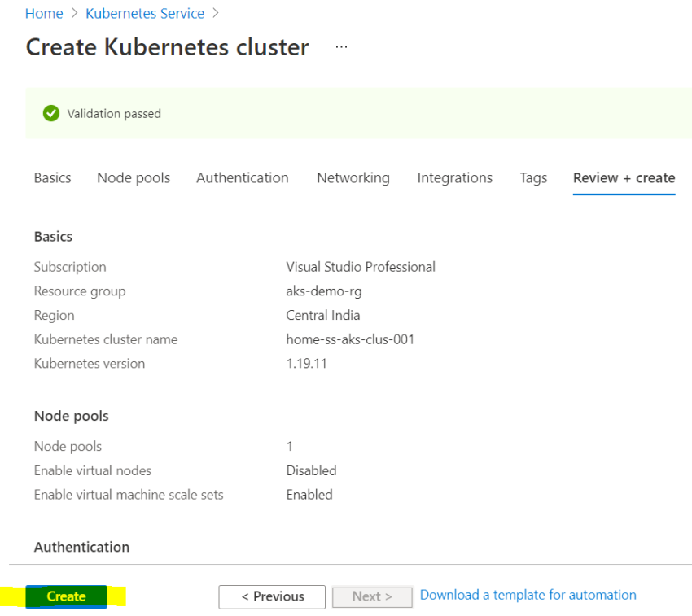Open Kubernetes Service from the breadcrumb
The width and height of the screenshot is (692, 616).
[145, 13]
